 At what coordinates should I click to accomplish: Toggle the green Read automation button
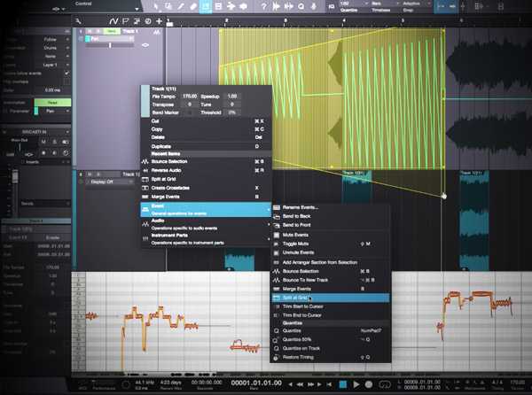click(x=52, y=103)
